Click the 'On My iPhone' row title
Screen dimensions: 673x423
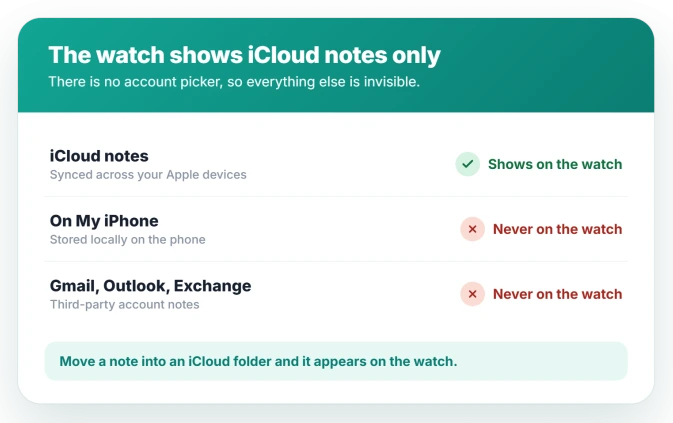pyautogui.click(x=104, y=221)
